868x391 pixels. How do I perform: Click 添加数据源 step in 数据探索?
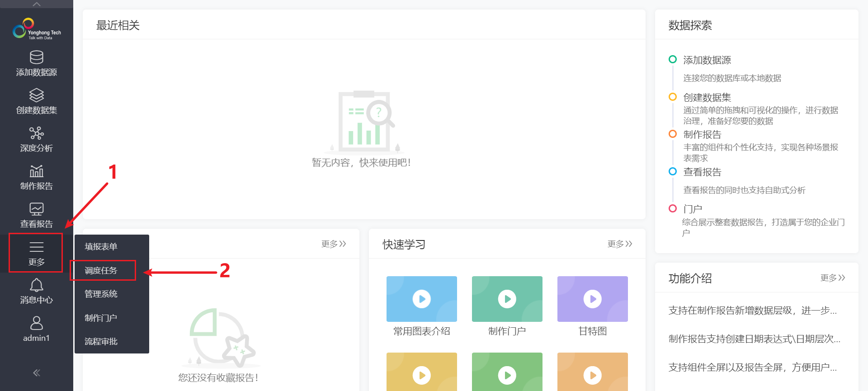pos(707,60)
